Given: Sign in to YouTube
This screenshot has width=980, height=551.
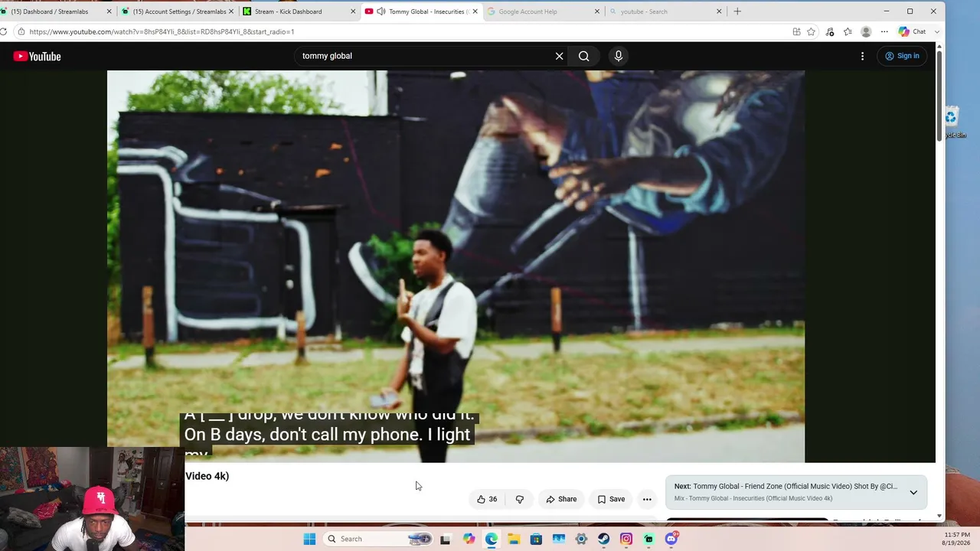Looking at the screenshot, I should pos(902,56).
